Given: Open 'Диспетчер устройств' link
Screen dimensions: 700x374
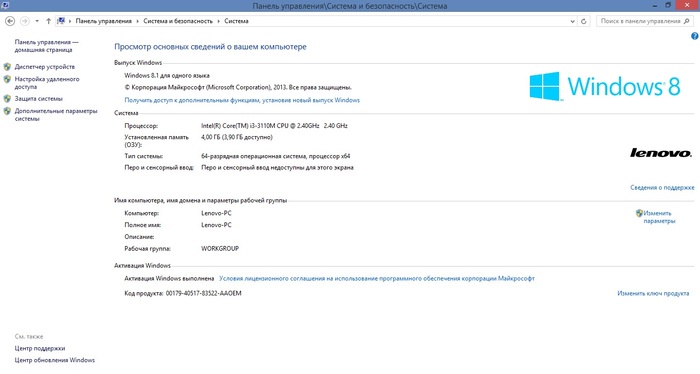Looking at the screenshot, I should tap(45, 67).
